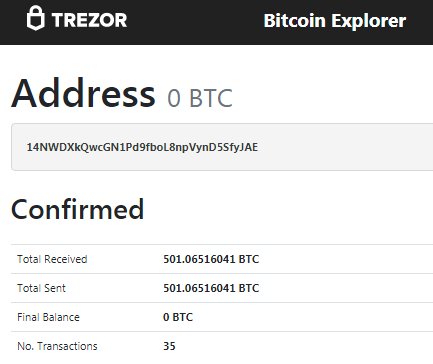Select the Total Received row label
This screenshot has width=433, height=364.
[x=52, y=259]
